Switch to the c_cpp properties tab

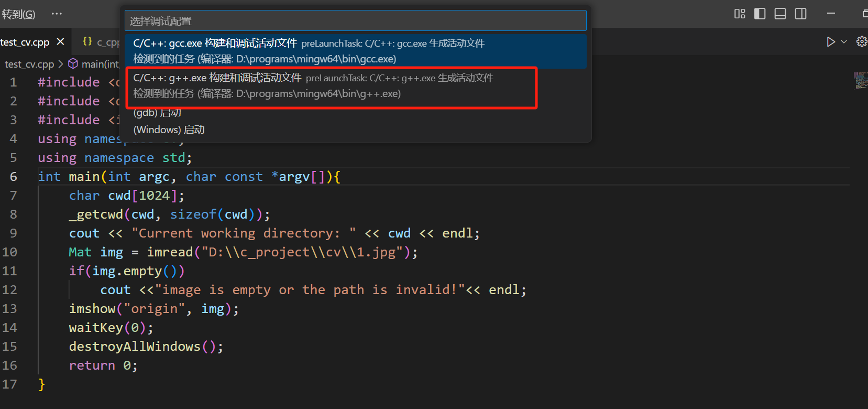click(x=102, y=42)
